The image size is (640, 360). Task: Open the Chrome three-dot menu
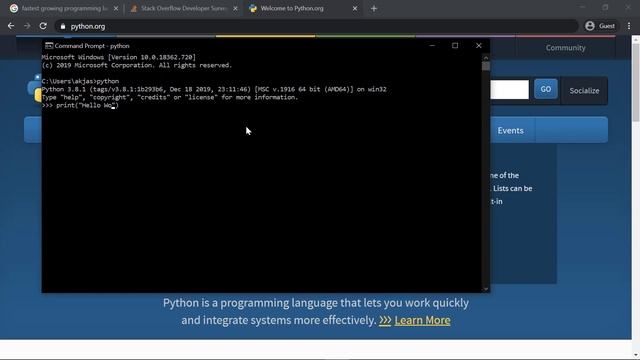pos(629,26)
